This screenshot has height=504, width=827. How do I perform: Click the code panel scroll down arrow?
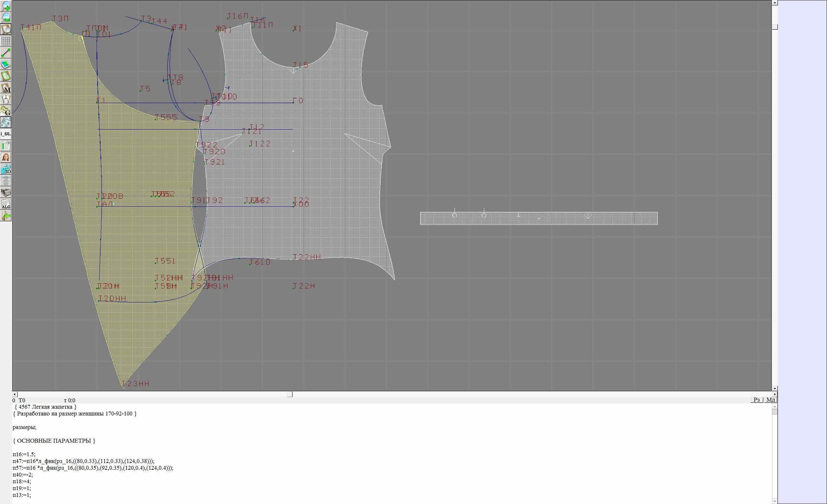click(775, 501)
